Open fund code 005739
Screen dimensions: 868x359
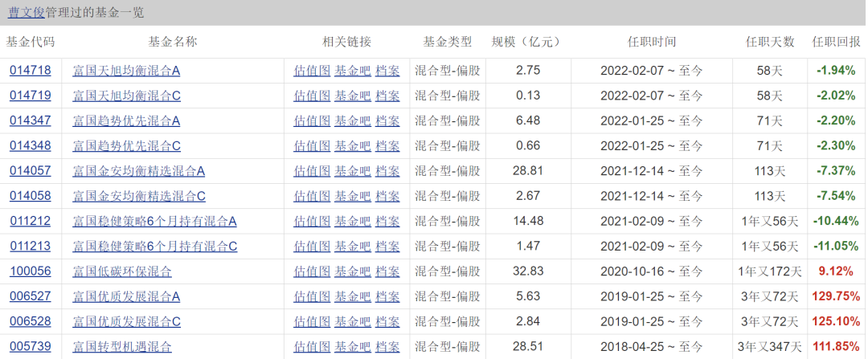point(30,347)
